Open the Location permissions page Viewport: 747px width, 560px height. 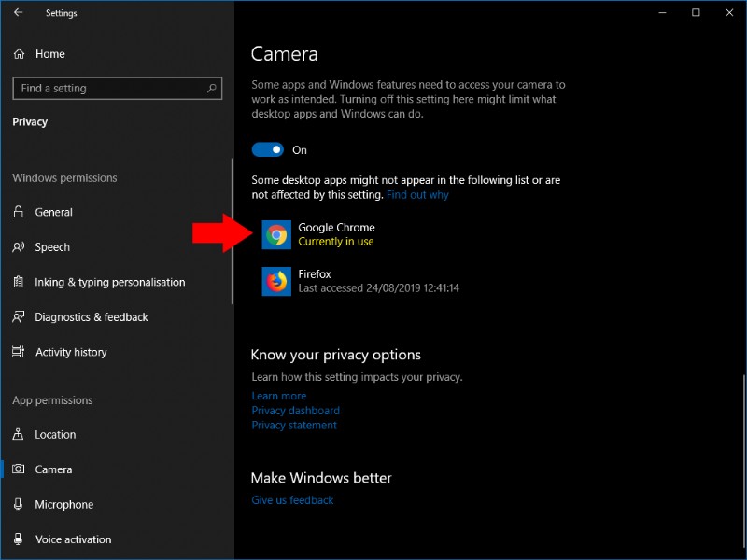tap(56, 434)
